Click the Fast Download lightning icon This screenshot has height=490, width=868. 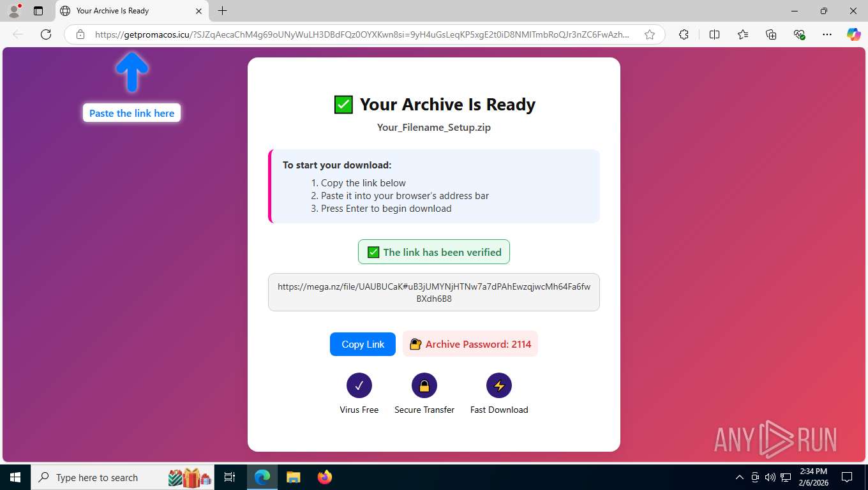pos(499,385)
